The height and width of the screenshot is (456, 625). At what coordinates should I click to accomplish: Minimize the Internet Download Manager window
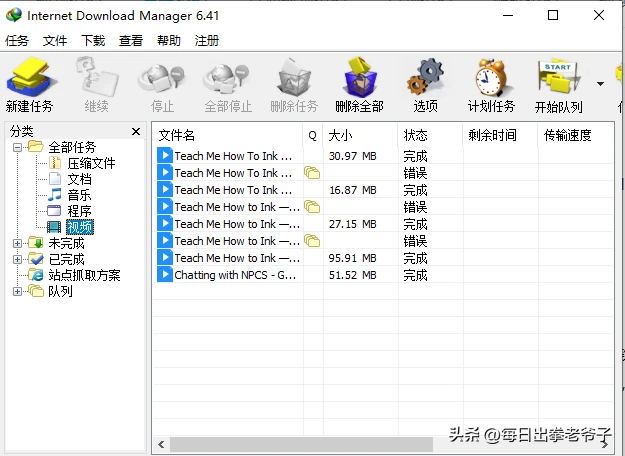pyautogui.click(x=508, y=16)
